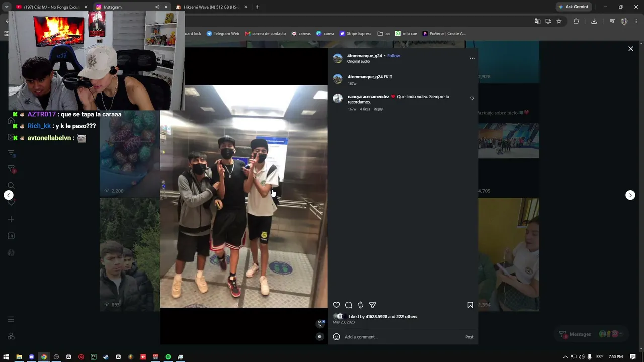This screenshot has width=644, height=362.
Task: Click the Add a comment field
Action: point(403,337)
